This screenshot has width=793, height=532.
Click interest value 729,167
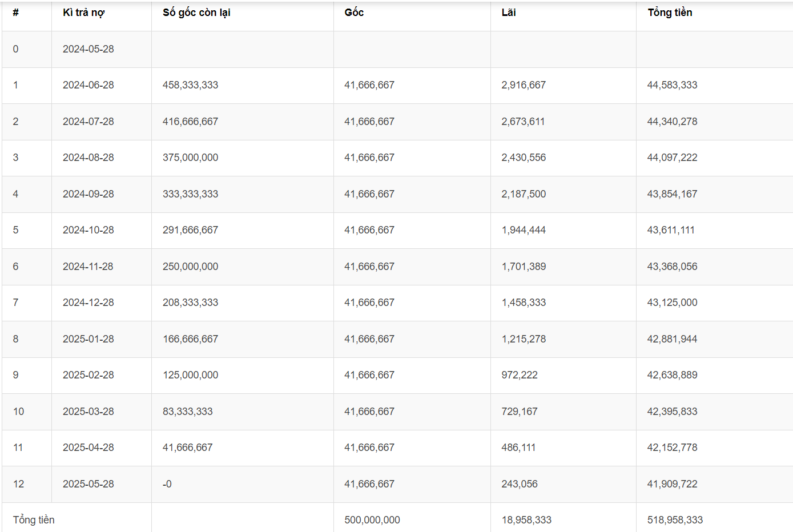click(520, 412)
